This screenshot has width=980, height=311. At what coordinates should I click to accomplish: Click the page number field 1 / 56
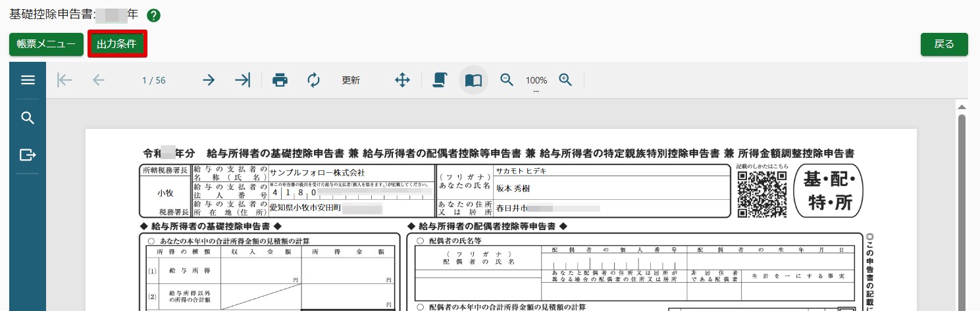153,80
